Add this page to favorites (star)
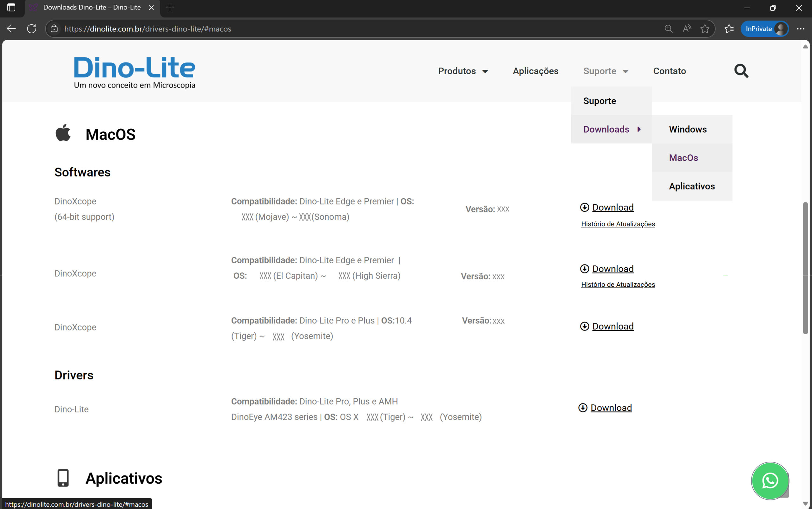This screenshot has width=812, height=509. click(x=704, y=29)
